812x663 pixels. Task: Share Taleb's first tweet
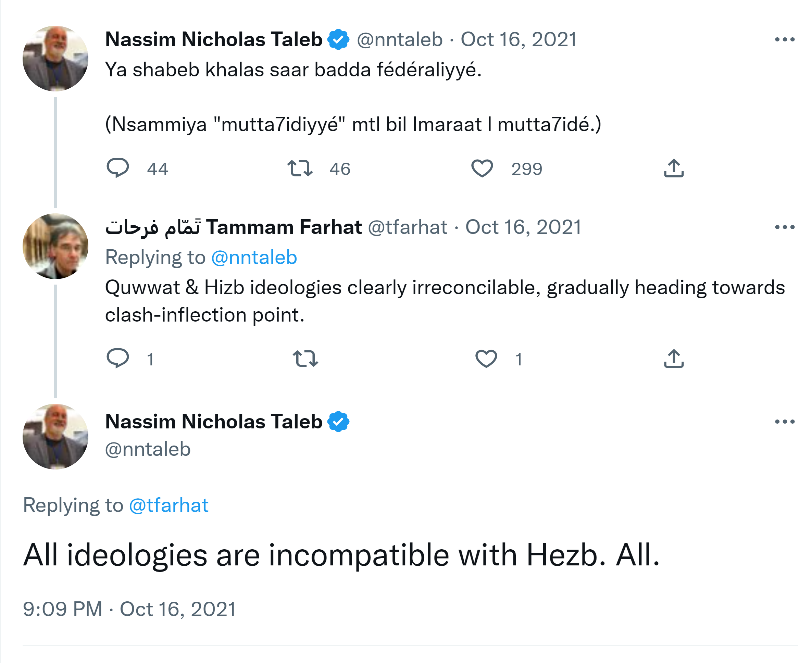[x=674, y=168]
